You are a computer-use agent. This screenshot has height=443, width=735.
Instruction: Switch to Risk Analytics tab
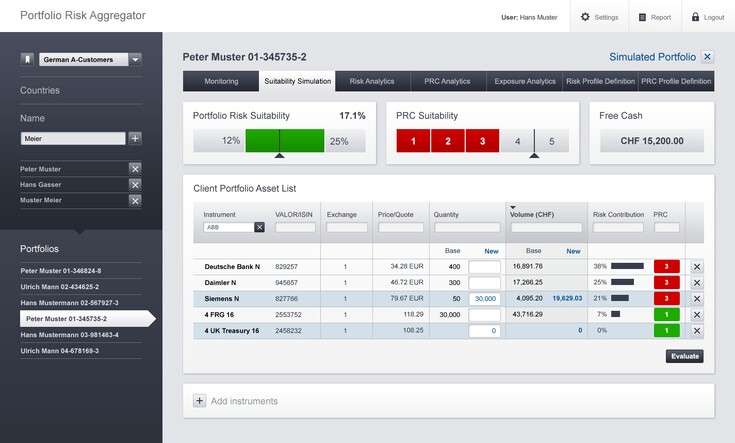[371, 81]
